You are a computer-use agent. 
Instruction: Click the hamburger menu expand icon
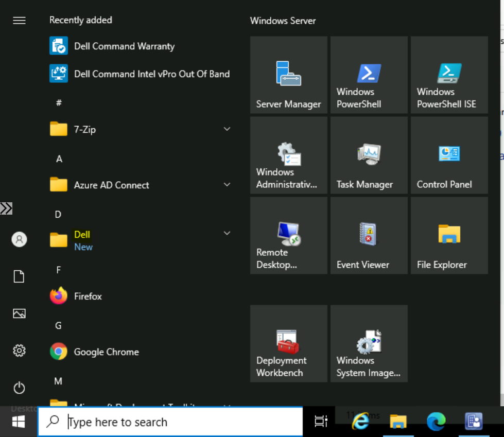tap(19, 21)
